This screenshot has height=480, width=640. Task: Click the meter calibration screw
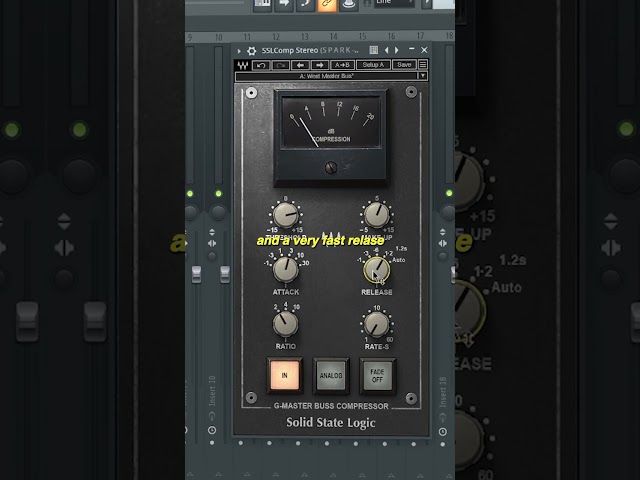(x=331, y=167)
